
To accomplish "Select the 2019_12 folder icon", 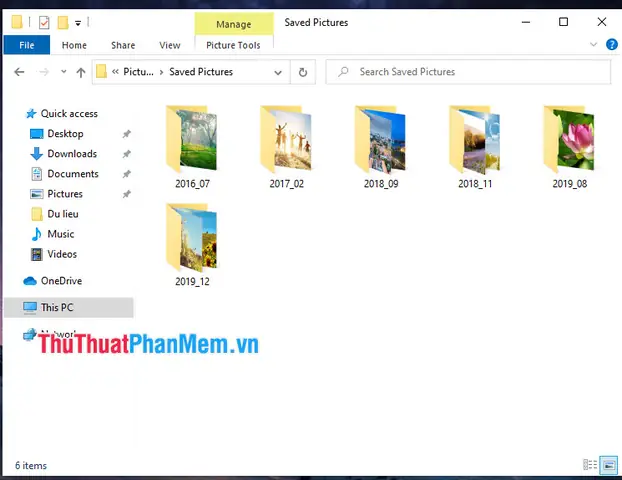I will coord(192,237).
